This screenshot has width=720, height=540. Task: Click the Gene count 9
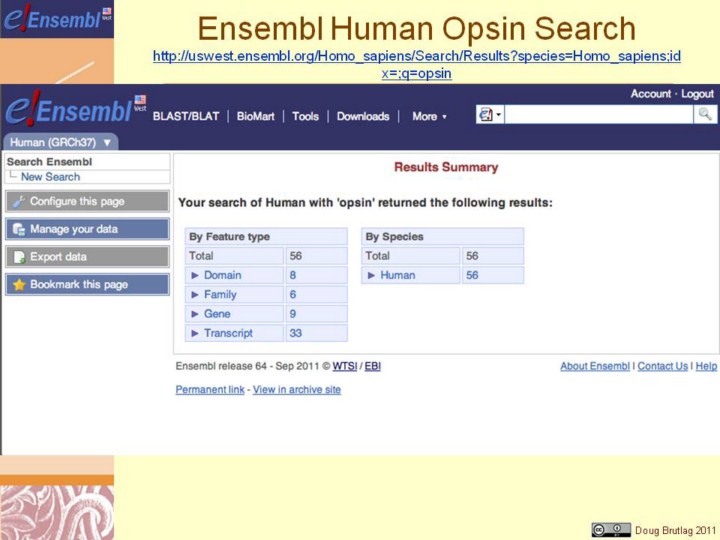[x=292, y=314]
